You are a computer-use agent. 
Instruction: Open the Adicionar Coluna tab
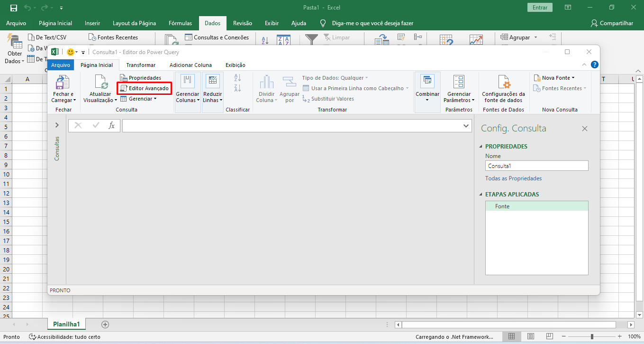click(x=190, y=65)
